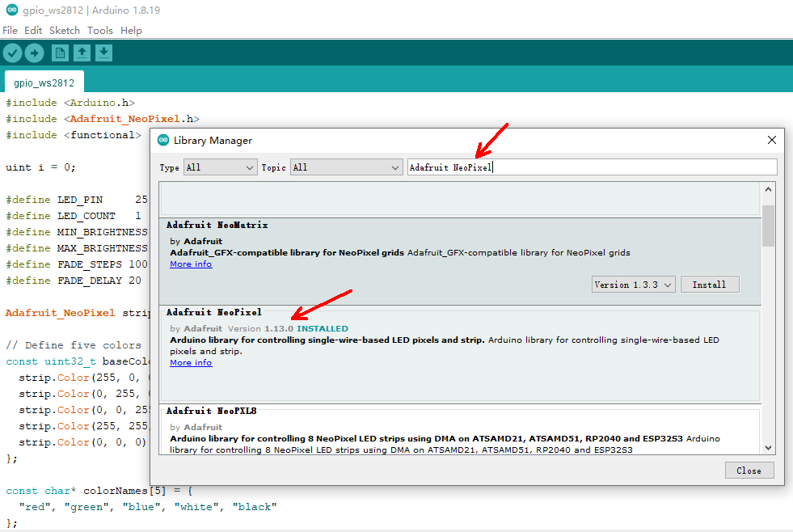Image resolution: width=793 pixels, height=532 pixels.
Task: Click the 'uint i = 0;' code line
Action: click(40, 167)
